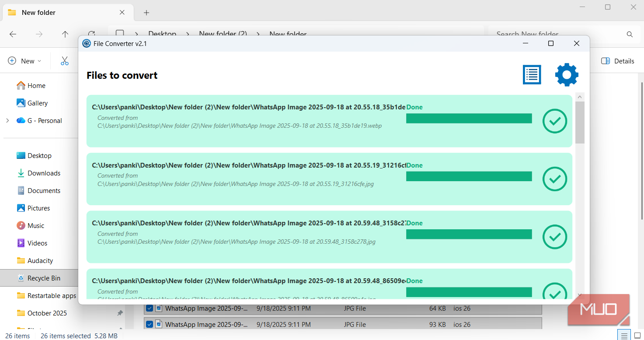Open the New dropdown in Explorer toolbar
Viewport: 644px width, 340px height.
[25, 61]
